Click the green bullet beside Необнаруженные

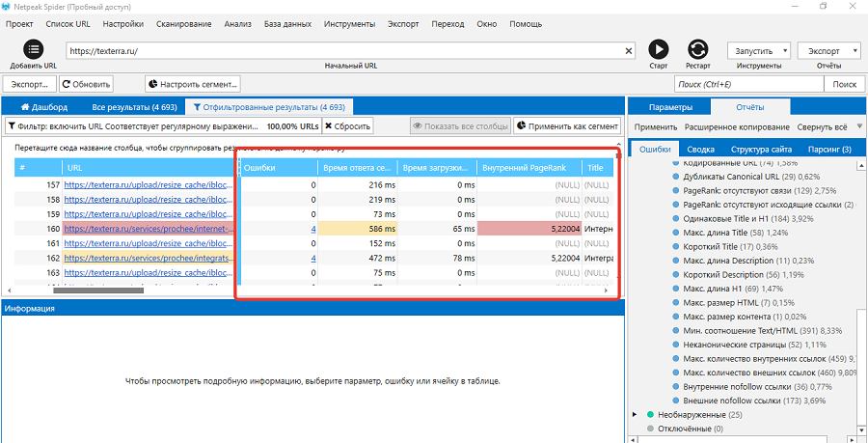[650, 414]
